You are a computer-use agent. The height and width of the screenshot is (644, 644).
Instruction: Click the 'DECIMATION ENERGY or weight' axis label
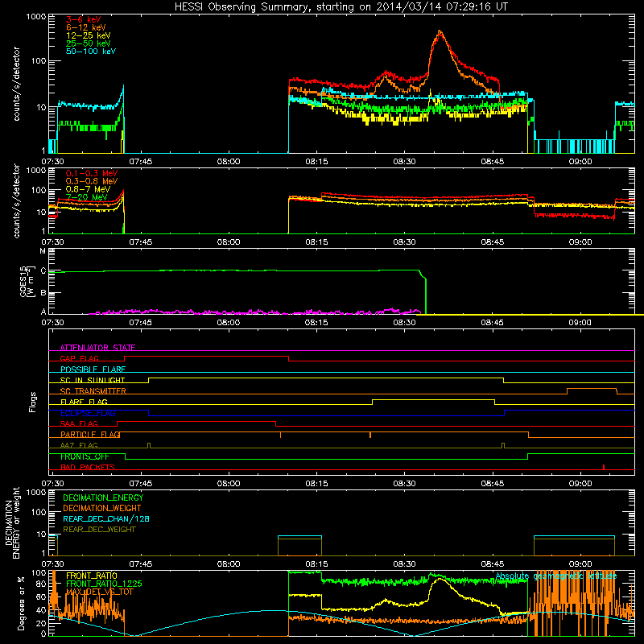pyautogui.click(x=12, y=522)
